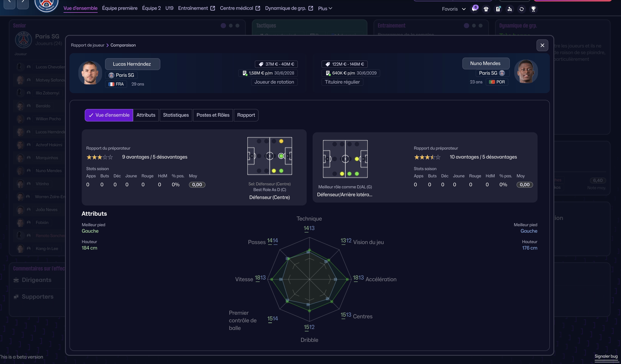Click the Paris SG badge under Lucas Hernández

111,75
